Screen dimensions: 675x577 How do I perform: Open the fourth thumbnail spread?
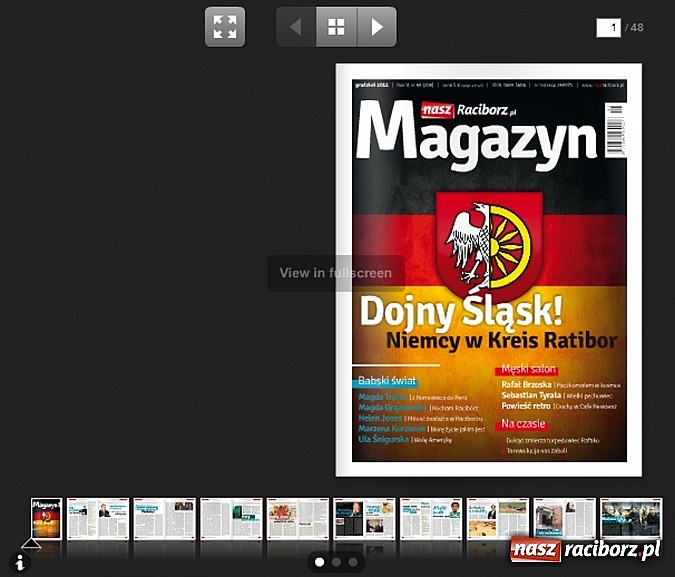click(231, 519)
